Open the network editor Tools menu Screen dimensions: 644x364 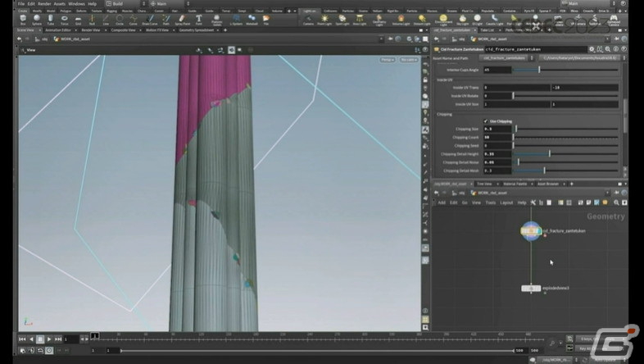tap(491, 202)
